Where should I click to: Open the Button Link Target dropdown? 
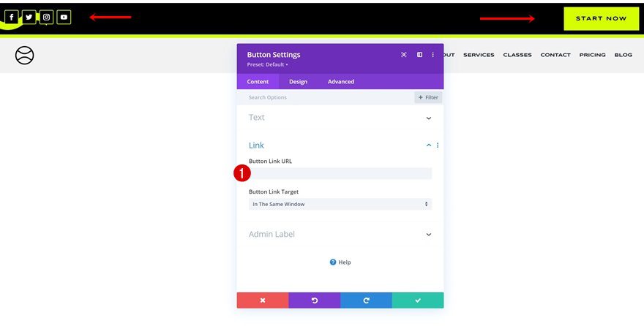click(340, 204)
